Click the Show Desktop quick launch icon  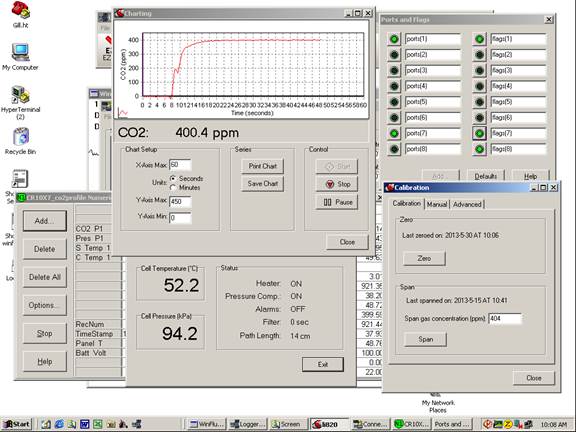click(x=46, y=424)
